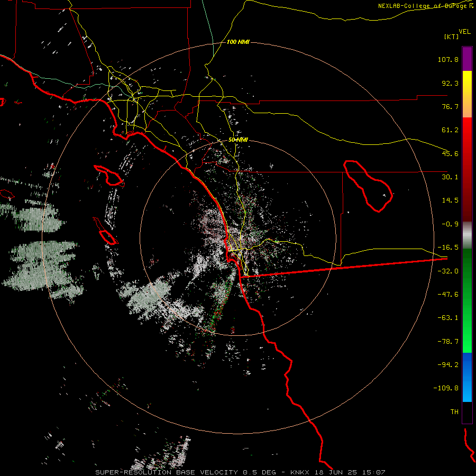Click the 107.8 velocity scale value
This screenshot has height=476, width=476.
(448, 59)
